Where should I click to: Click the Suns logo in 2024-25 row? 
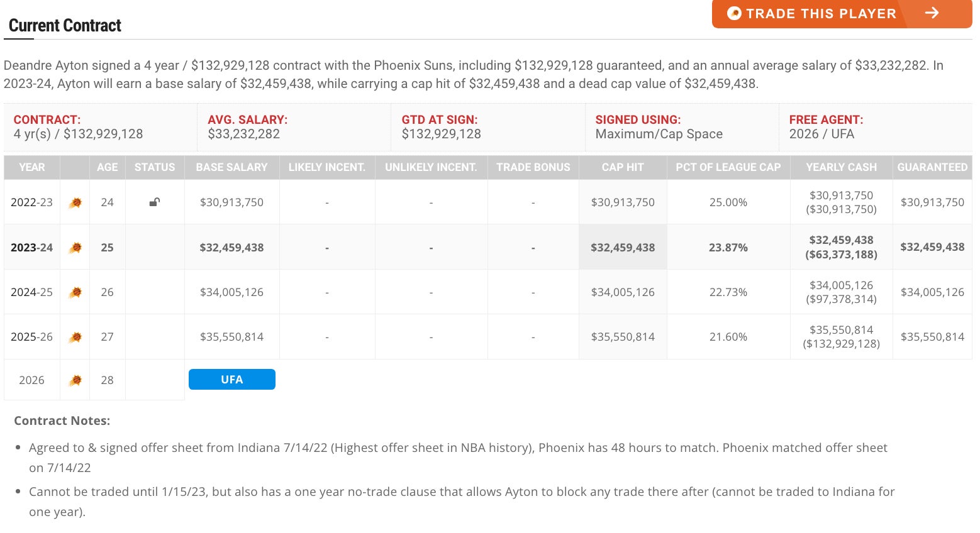click(x=75, y=292)
